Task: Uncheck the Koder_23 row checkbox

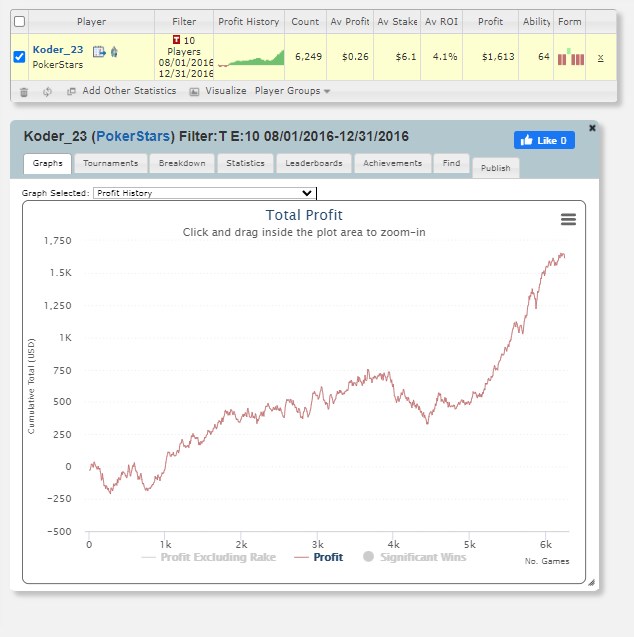Action: tap(19, 56)
